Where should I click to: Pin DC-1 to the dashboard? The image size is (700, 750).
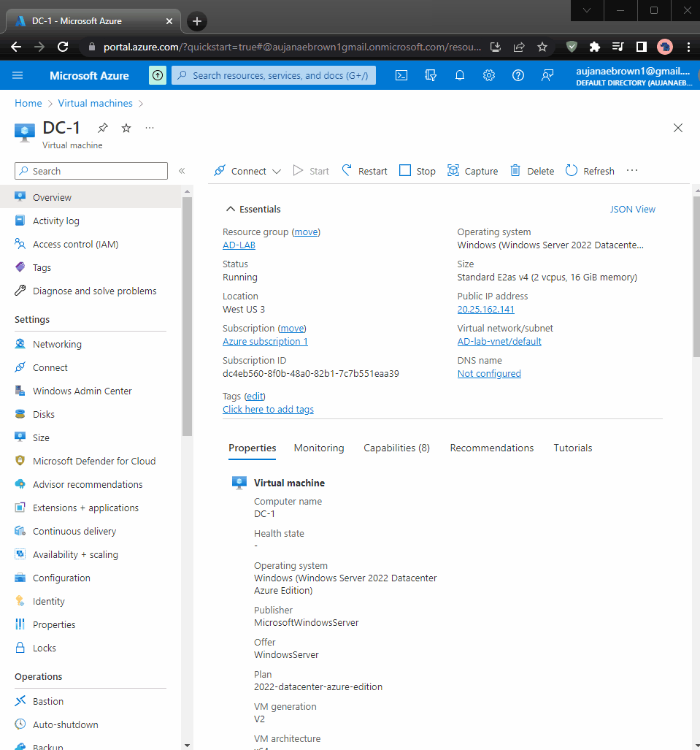tap(103, 128)
